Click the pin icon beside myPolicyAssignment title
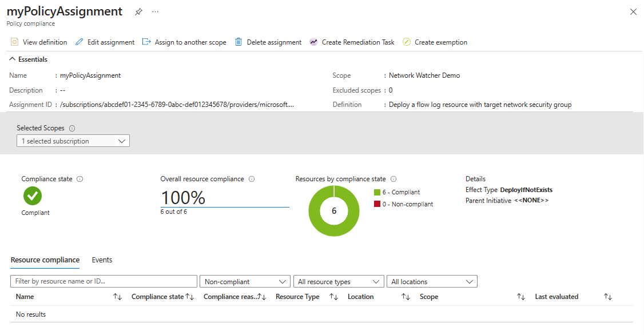The height and width of the screenshot is (335, 644). (x=138, y=12)
